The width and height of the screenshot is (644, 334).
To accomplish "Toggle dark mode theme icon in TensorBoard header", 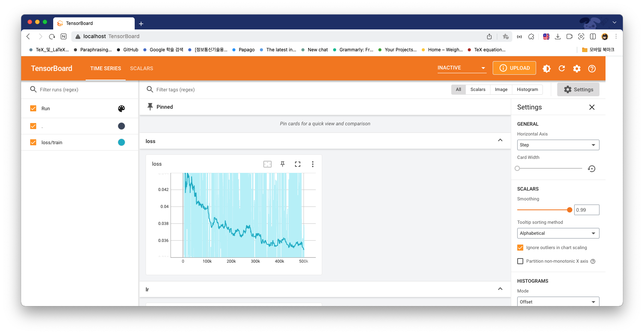I will click(546, 68).
